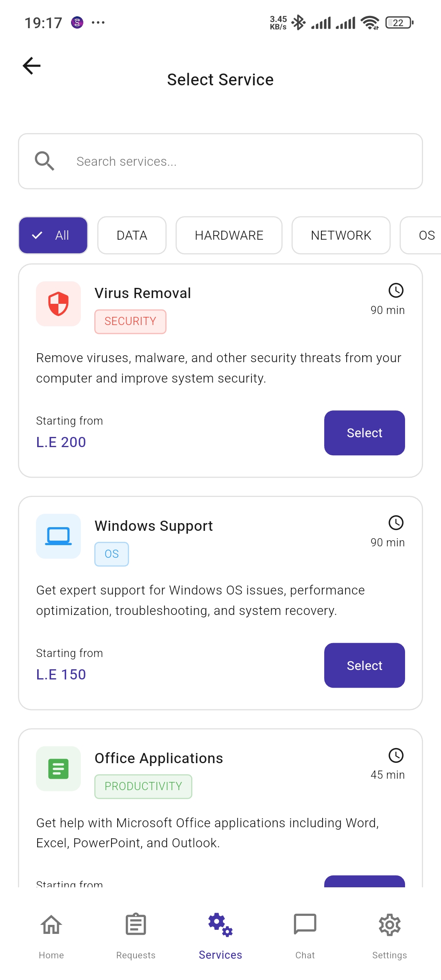Filter services by OS chip
This screenshot has height=980, width=441.
(421, 235)
